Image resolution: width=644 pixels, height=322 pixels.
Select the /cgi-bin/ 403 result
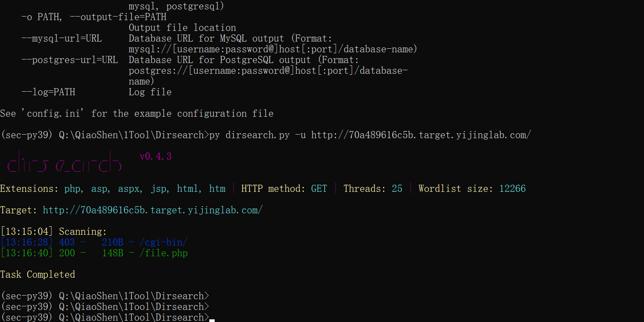[164, 242]
